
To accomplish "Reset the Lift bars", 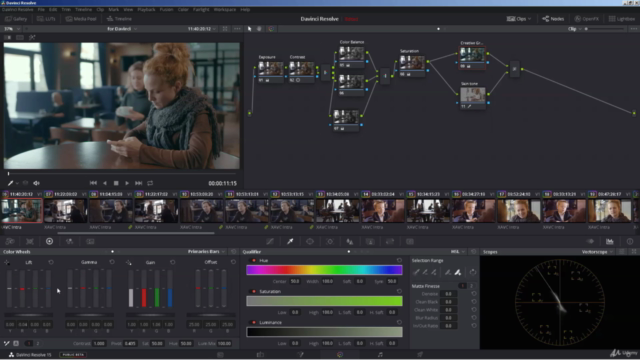I will 51,262.
